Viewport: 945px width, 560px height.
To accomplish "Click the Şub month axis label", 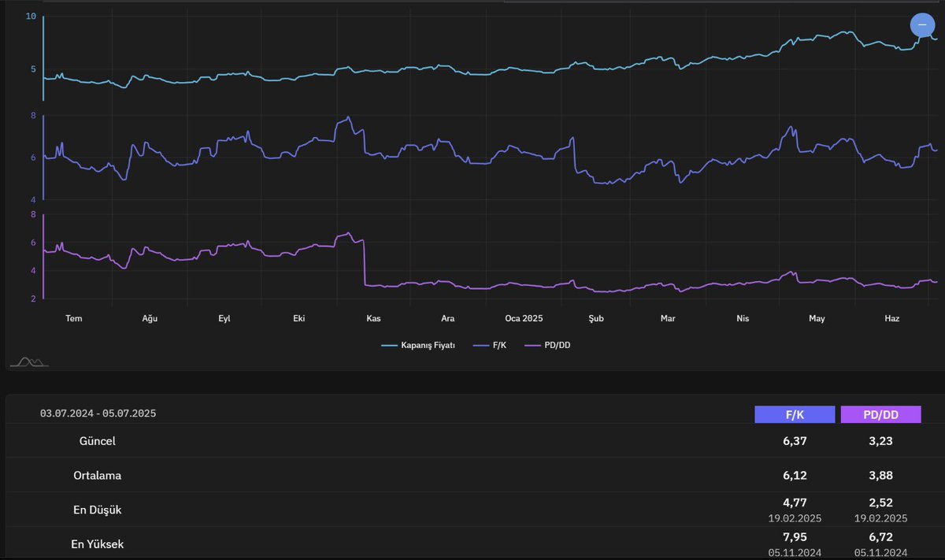I will pyautogui.click(x=596, y=318).
